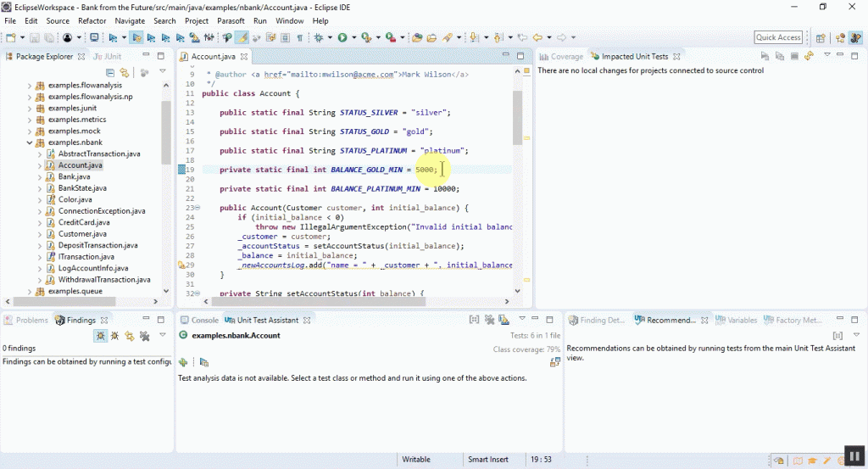This screenshot has height=469, width=868.
Task: Toggle Show Whitespace Characters pilcrow icon
Action: [x=299, y=37]
